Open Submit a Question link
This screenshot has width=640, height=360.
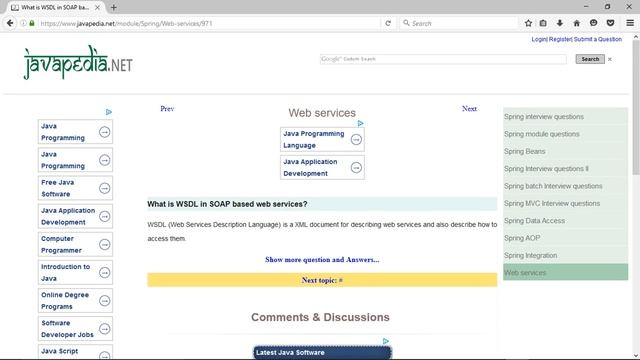[x=598, y=39]
